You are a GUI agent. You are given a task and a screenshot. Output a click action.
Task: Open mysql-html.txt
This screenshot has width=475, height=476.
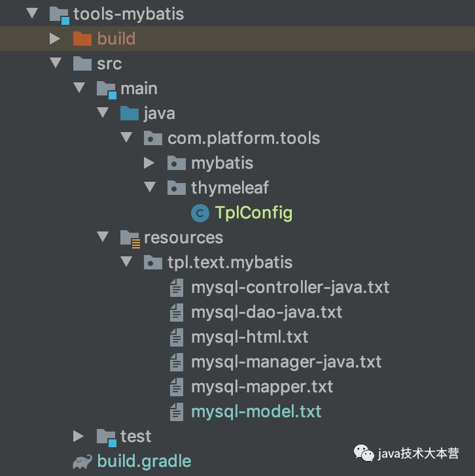coord(250,337)
